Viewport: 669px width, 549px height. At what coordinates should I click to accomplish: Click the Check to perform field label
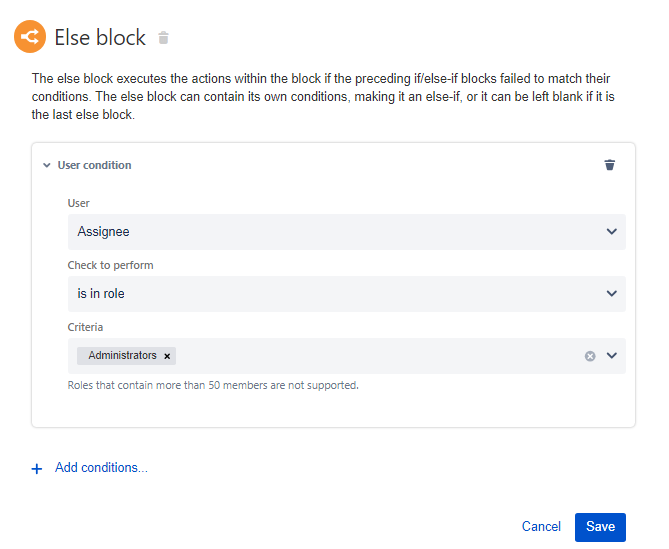coord(111,265)
